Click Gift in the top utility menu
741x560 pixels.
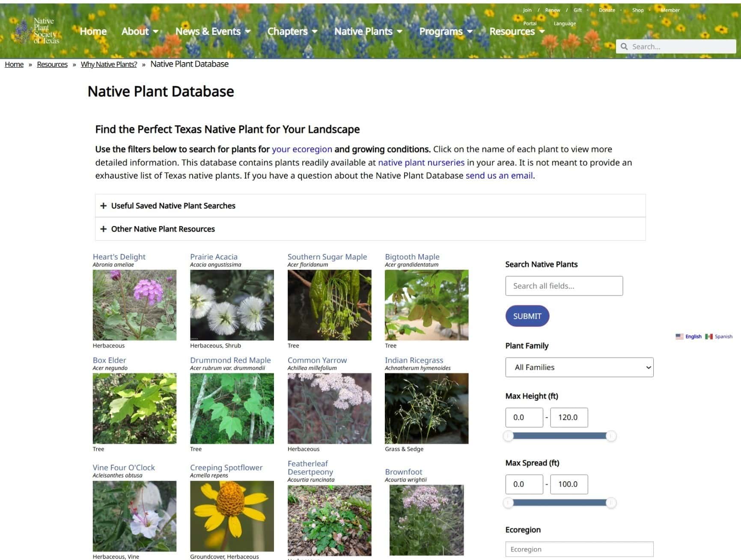pos(578,10)
